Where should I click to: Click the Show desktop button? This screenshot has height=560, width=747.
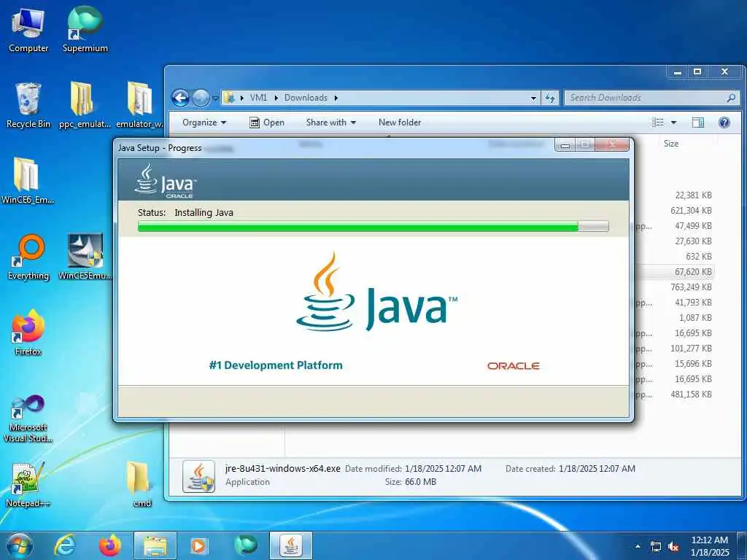point(742,546)
